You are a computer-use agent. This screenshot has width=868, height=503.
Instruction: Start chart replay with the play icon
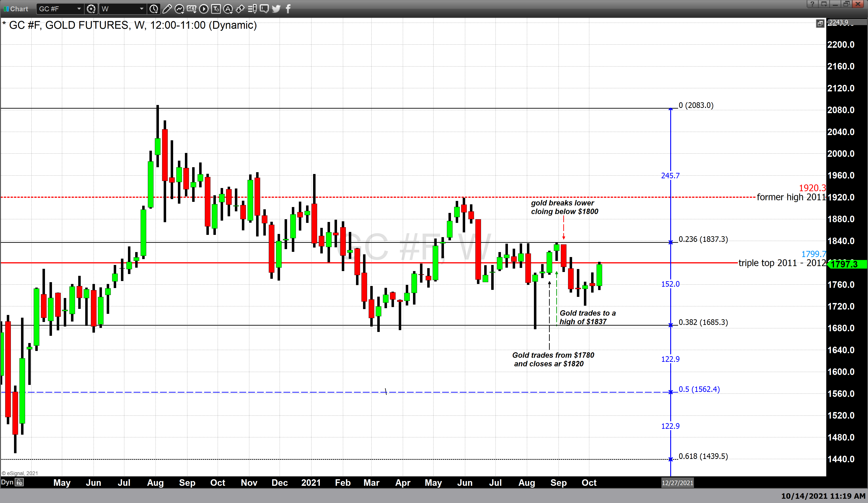[204, 9]
